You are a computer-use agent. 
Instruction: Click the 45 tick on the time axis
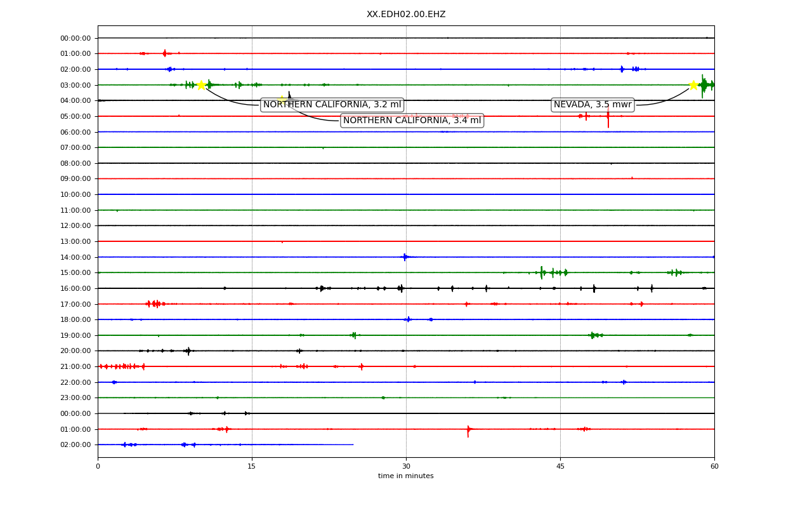click(x=560, y=467)
